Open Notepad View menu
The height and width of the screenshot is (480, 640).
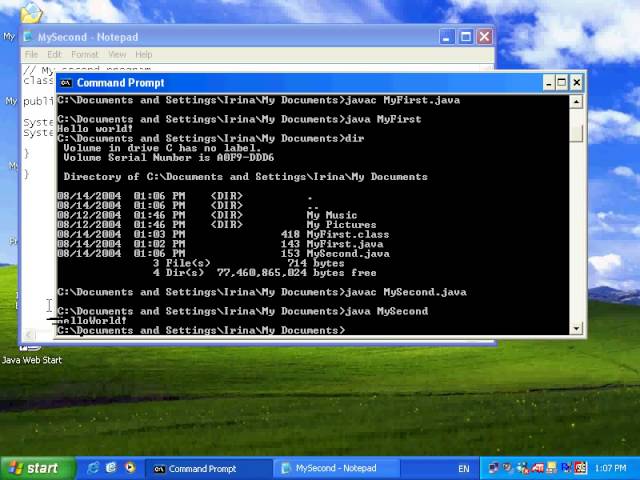point(117,54)
